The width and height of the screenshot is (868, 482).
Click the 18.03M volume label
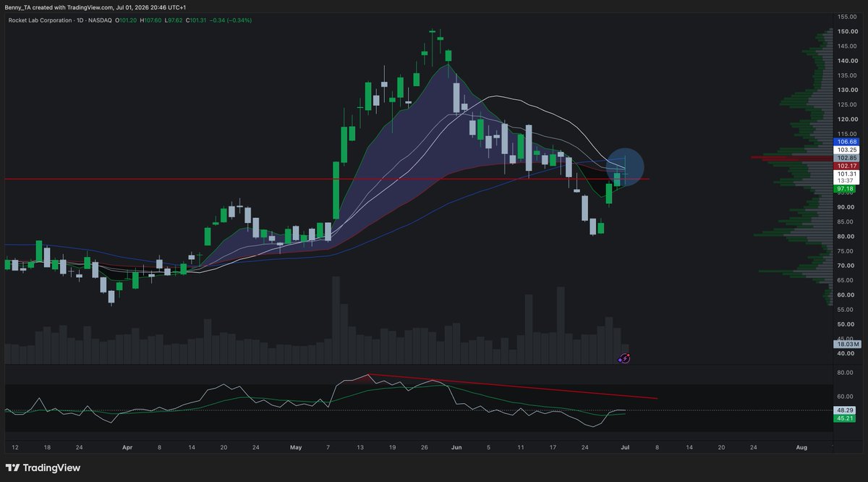(846, 345)
